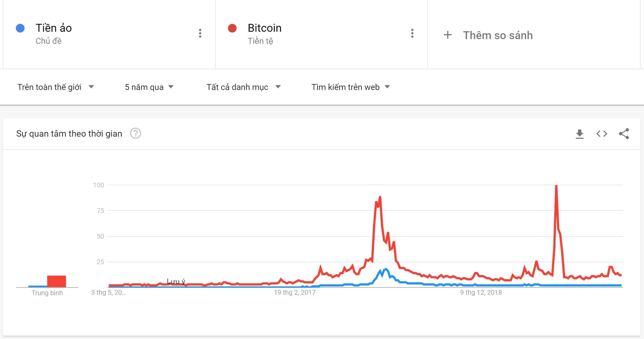Open the Tìm kiếm trên web search type dropdown
The height and width of the screenshot is (339, 644).
pyautogui.click(x=350, y=87)
